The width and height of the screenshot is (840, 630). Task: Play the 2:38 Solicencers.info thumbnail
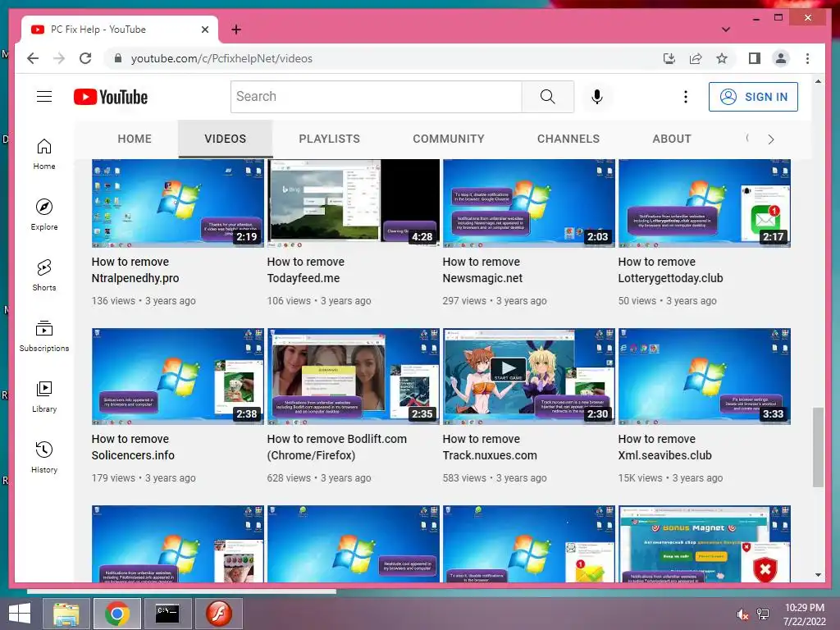(178, 376)
